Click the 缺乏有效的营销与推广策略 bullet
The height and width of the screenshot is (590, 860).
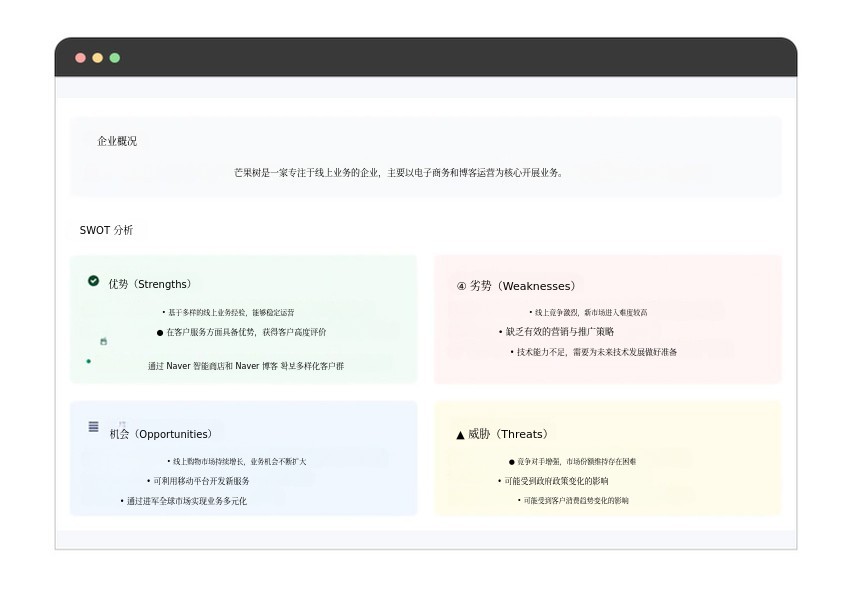558,331
